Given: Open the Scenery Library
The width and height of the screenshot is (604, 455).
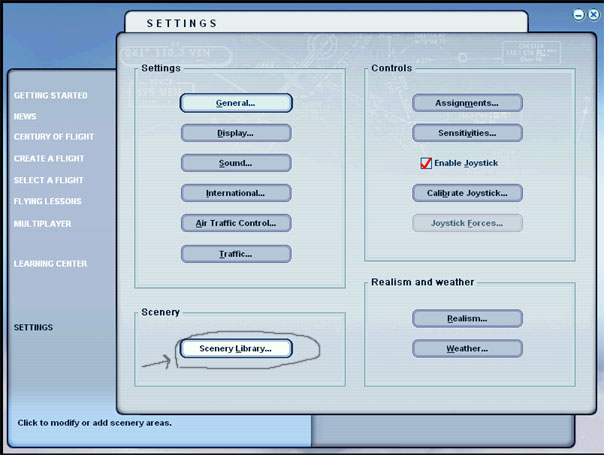Looking at the screenshot, I should [x=236, y=348].
